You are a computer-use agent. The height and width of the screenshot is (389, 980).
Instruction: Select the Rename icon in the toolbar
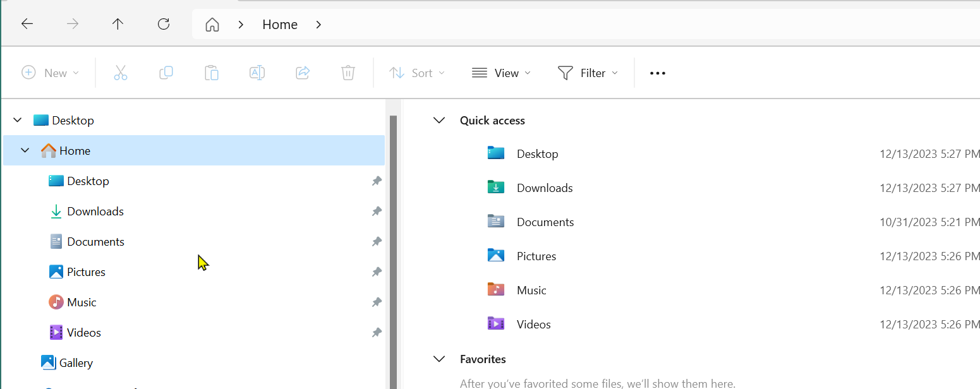[257, 73]
